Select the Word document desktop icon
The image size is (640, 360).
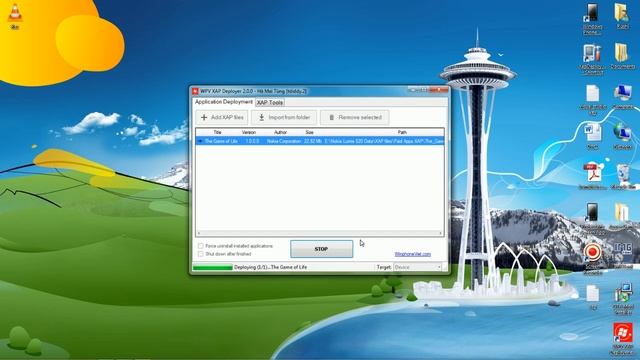pyautogui.click(x=592, y=136)
